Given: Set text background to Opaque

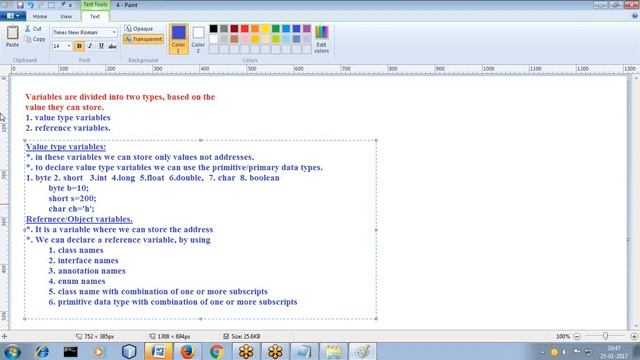Looking at the screenshot, I should tap(139, 29).
